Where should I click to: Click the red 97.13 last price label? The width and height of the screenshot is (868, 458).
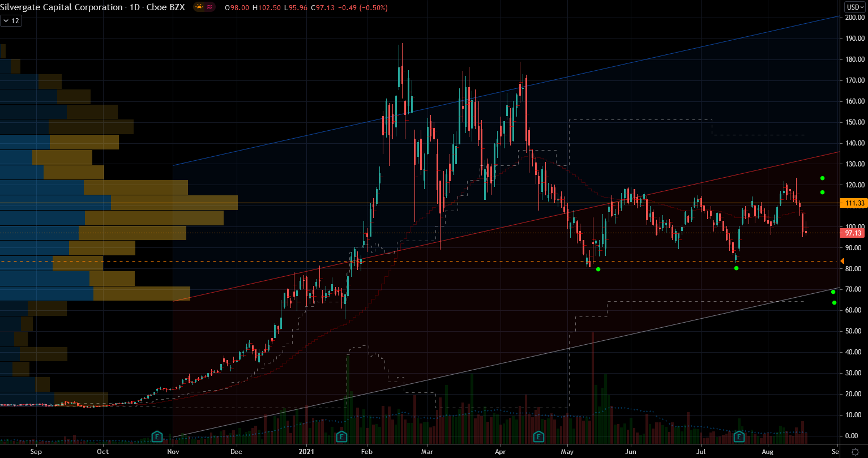853,233
